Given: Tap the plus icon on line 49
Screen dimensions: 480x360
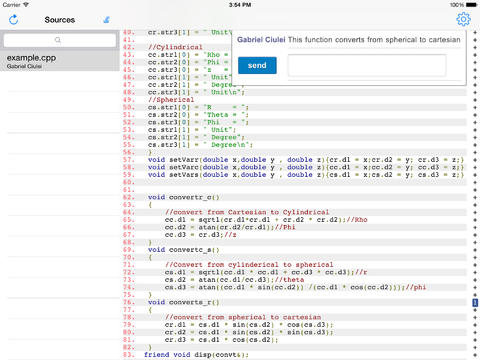Looking at the screenshot, I should tap(475, 100).
